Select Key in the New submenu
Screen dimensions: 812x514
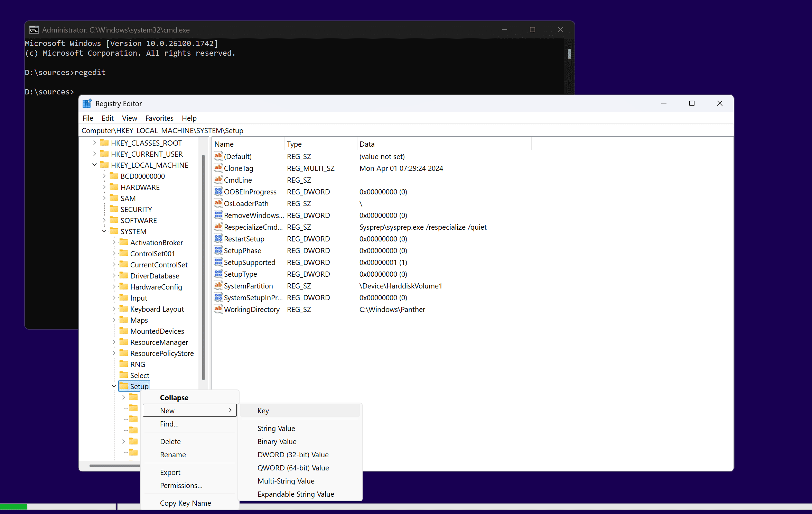(x=263, y=411)
